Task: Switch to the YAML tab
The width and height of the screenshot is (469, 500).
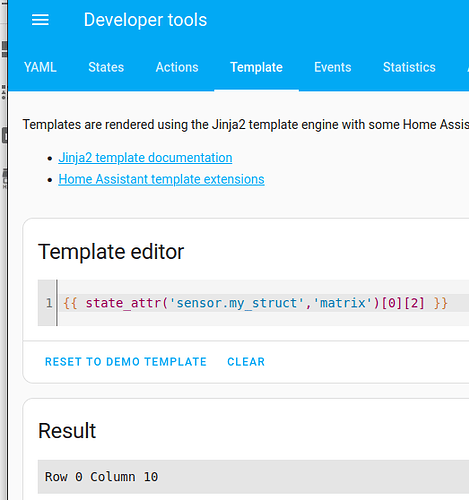Action: 40,67
